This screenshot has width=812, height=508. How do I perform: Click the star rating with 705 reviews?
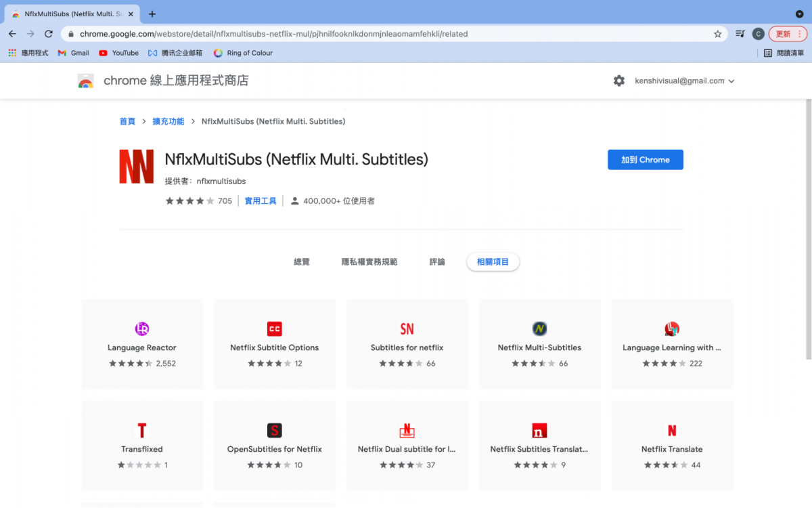[199, 201]
